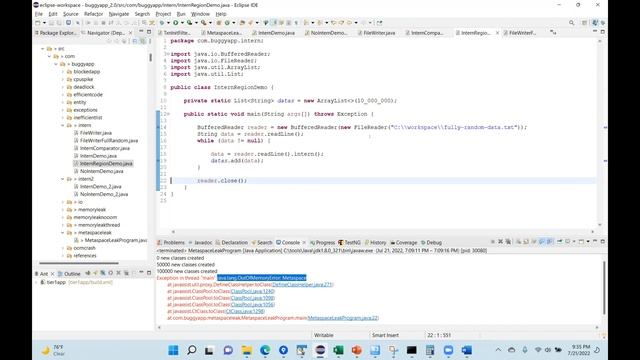Click the Coverage launch toolbar icon
Screen dimensions: 640x360
coord(189,23)
